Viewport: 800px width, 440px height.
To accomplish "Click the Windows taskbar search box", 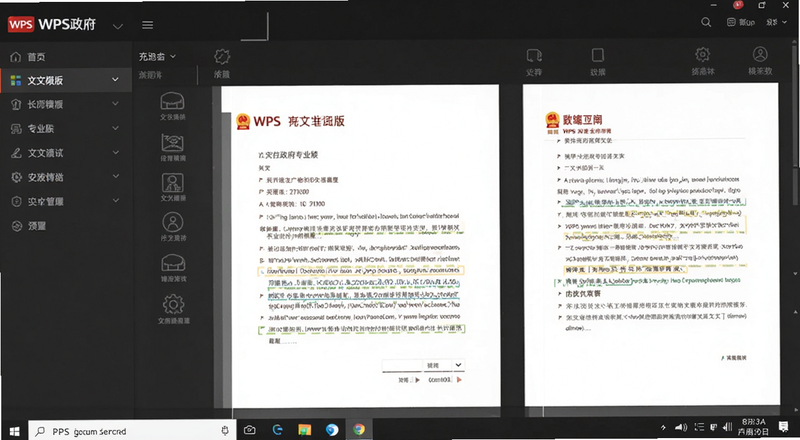I will tap(132, 431).
